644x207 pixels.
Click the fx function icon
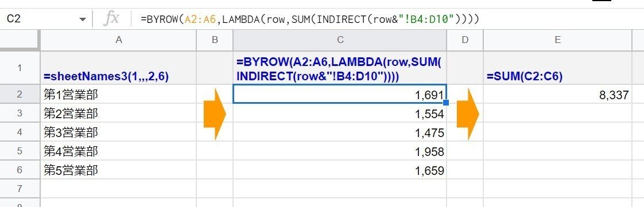tap(111, 19)
